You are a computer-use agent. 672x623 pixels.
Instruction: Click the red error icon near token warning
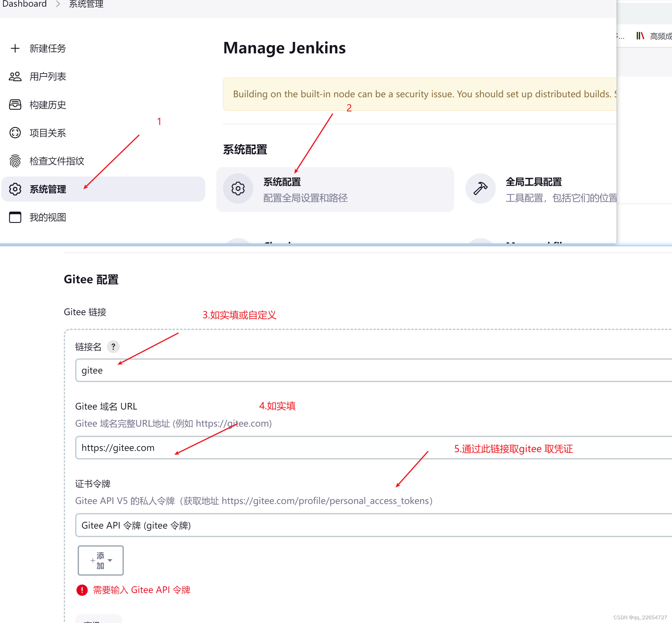pos(82,590)
